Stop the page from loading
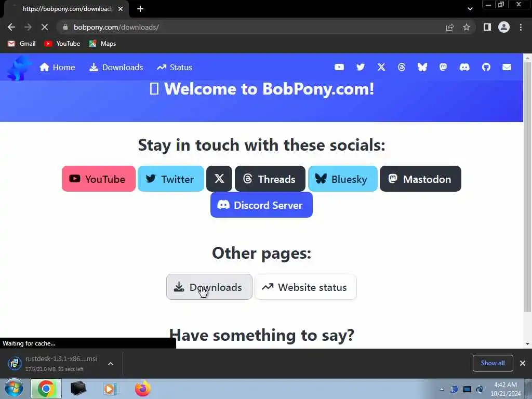This screenshot has width=532, height=399. click(45, 27)
